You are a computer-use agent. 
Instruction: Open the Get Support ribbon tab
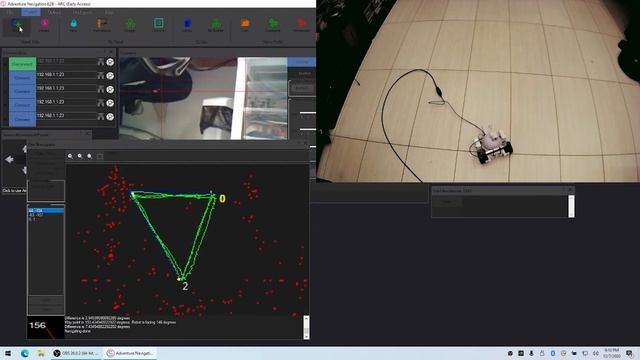pos(83,12)
